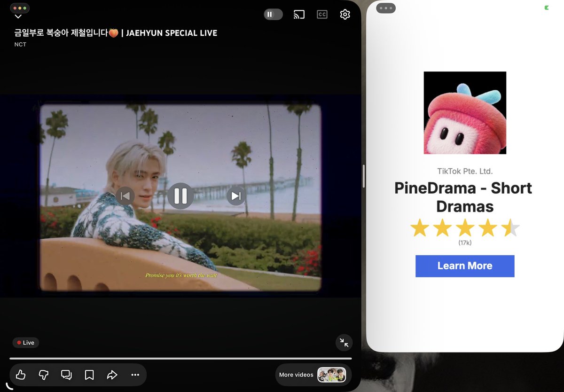This screenshot has width=564, height=392.
Task: Open the more options ellipsis menu
Action: (135, 375)
